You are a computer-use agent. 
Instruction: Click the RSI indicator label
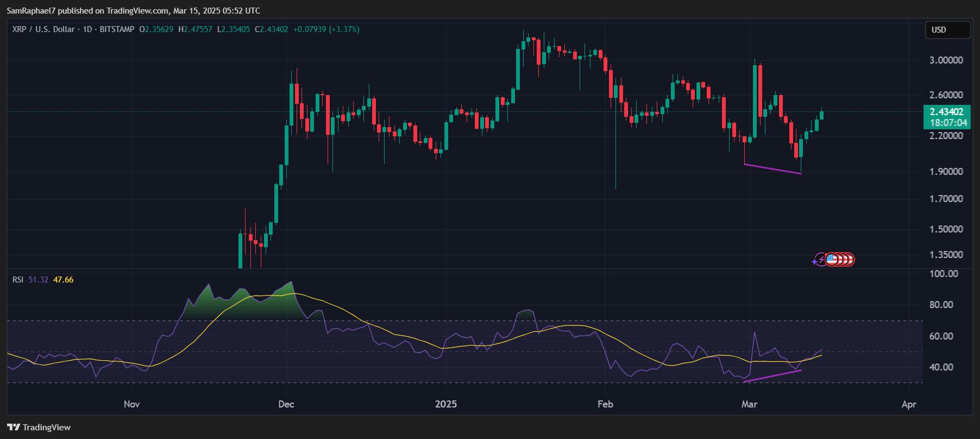pyautogui.click(x=18, y=280)
